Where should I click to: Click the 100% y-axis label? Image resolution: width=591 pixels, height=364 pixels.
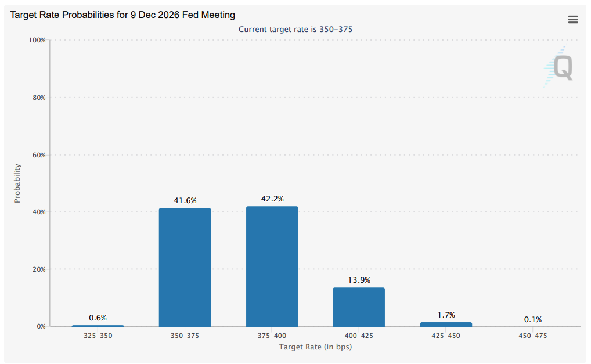click(x=37, y=40)
